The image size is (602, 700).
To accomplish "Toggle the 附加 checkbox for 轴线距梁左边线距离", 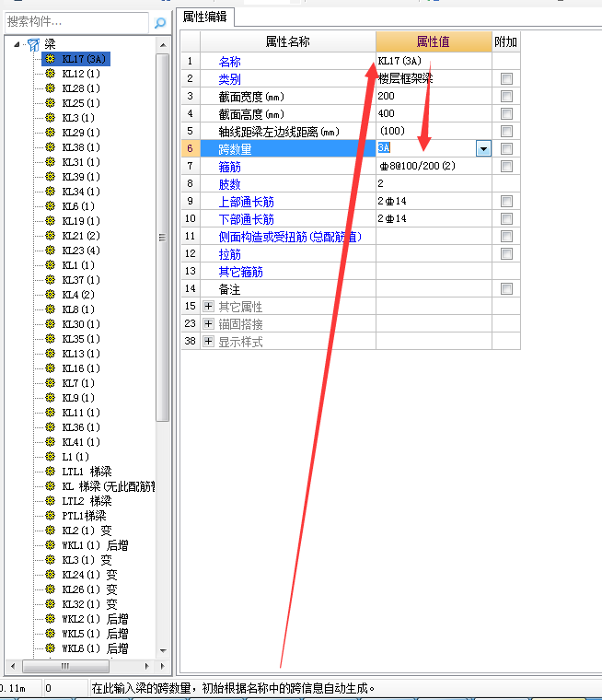I will [x=506, y=131].
